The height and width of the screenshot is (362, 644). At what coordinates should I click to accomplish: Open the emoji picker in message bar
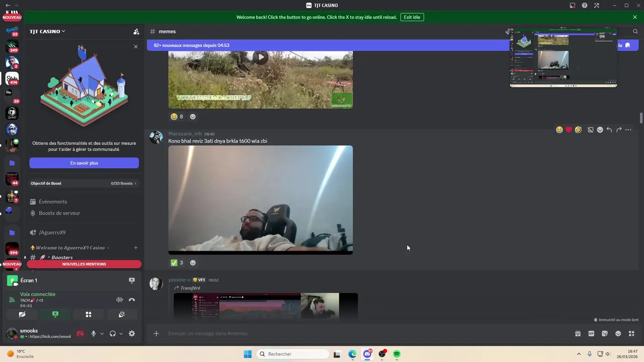[x=618, y=333]
